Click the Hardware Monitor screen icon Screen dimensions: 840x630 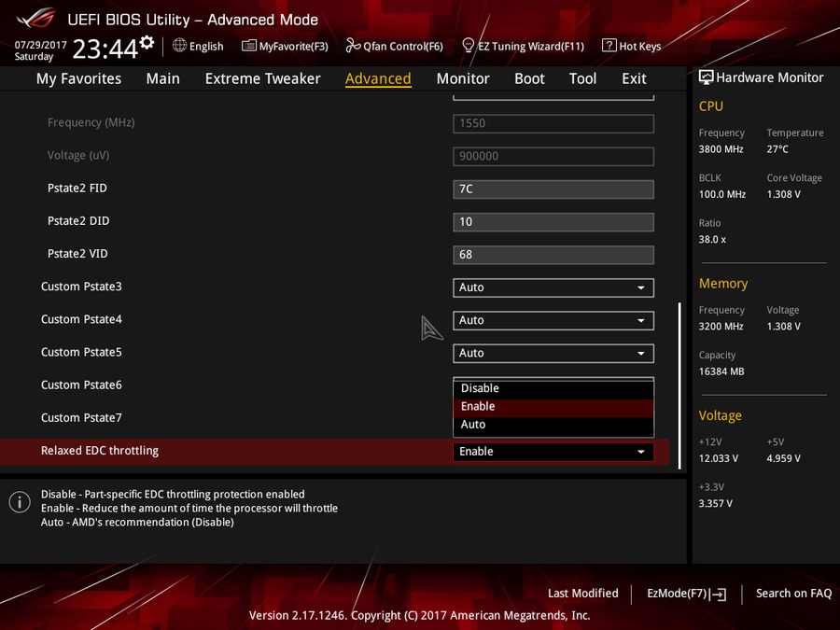coord(707,77)
